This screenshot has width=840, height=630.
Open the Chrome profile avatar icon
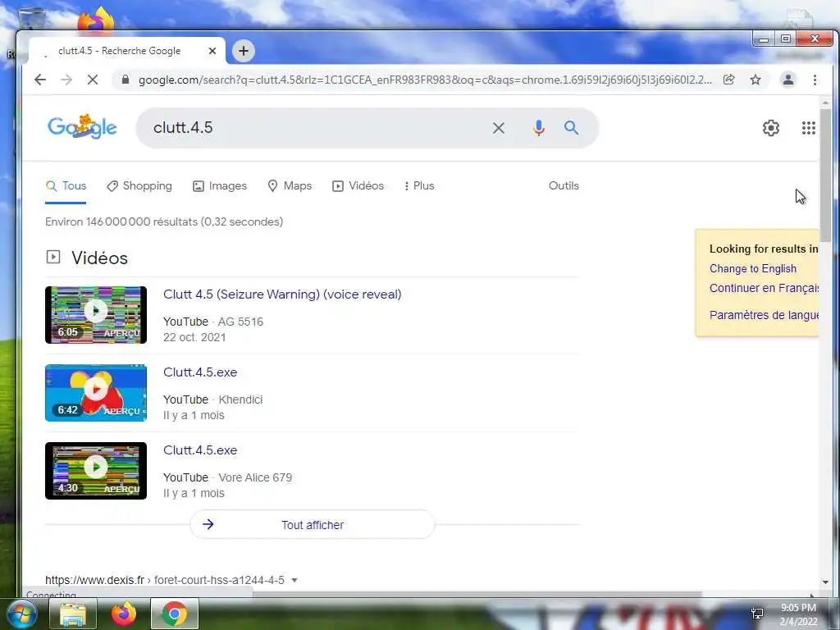(788, 80)
